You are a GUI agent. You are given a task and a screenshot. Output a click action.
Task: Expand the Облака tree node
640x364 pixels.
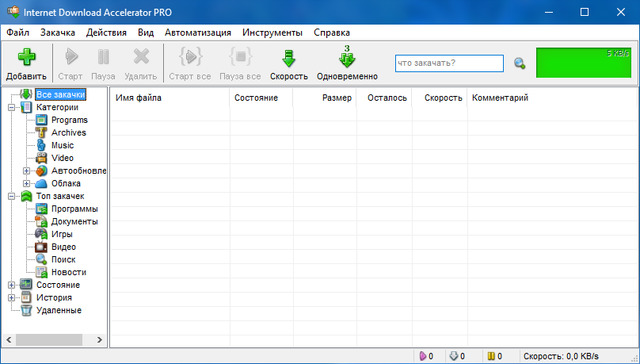tap(27, 183)
